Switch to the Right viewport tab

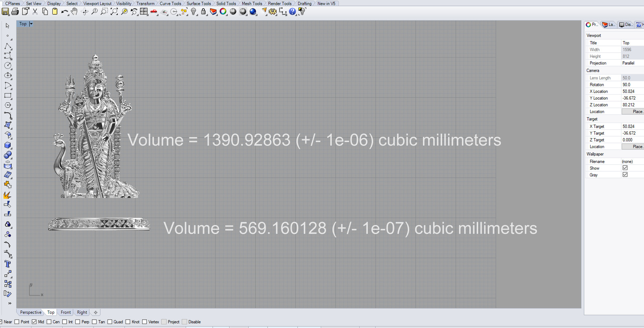click(82, 312)
